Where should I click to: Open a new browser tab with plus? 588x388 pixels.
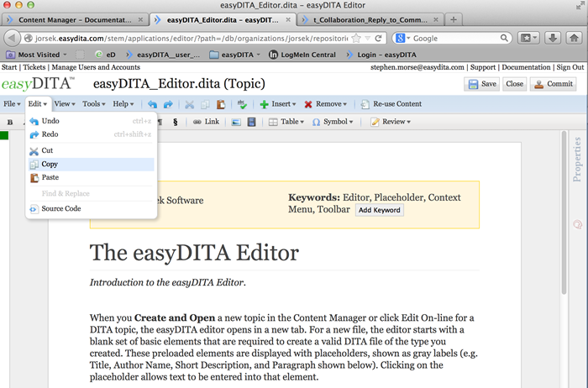pos(454,19)
